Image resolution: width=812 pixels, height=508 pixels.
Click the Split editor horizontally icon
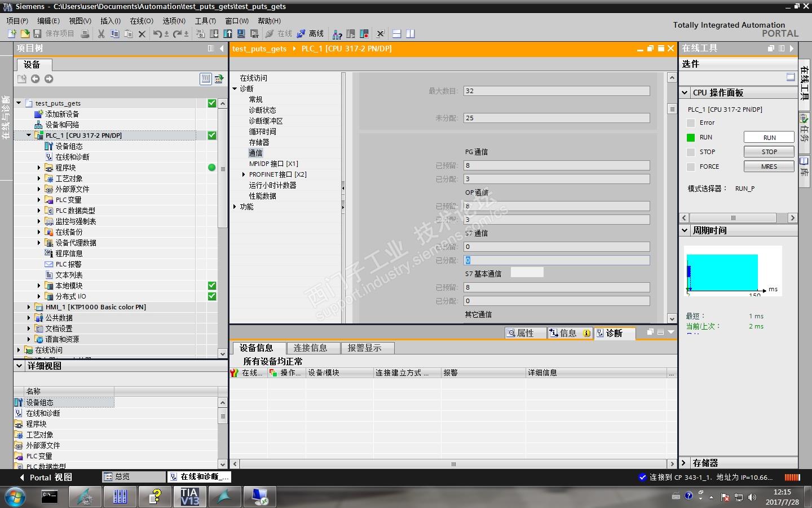point(397,34)
